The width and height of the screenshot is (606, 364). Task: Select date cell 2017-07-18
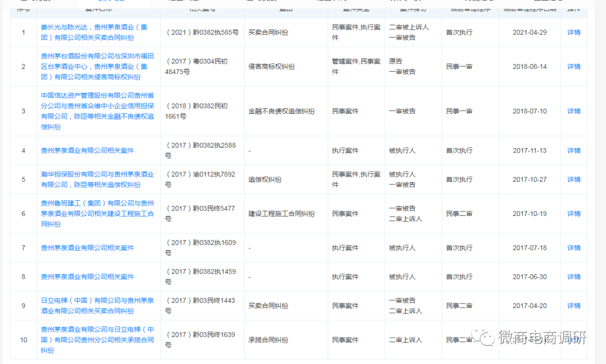[530, 248]
